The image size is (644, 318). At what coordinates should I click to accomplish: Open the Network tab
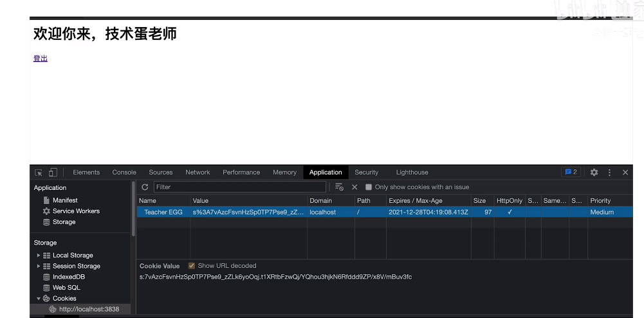point(198,173)
